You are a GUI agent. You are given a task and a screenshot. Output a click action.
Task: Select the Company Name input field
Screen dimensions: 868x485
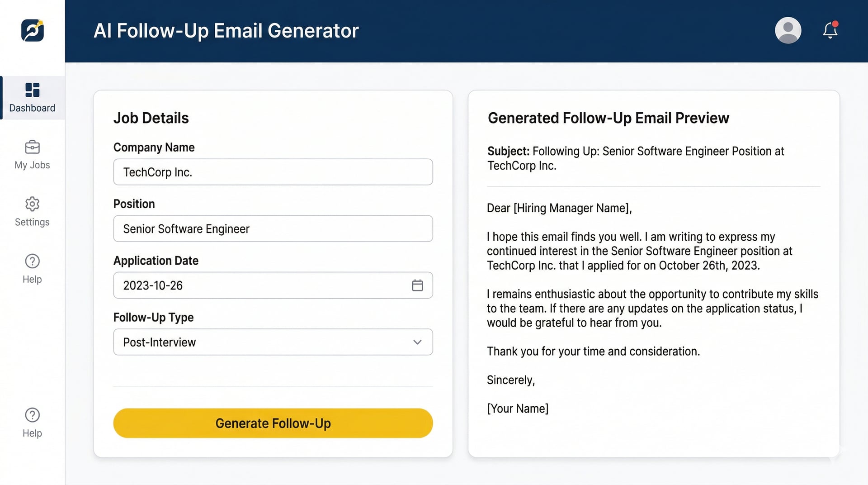[273, 172]
